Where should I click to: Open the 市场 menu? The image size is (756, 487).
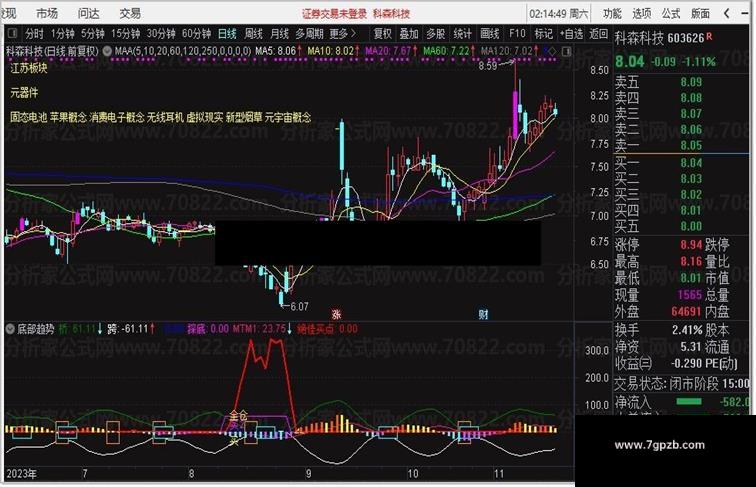tap(47, 14)
